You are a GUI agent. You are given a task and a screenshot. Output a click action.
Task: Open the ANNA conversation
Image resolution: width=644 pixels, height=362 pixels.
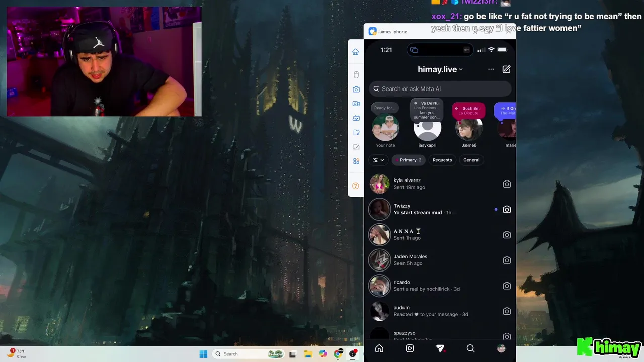pos(440,235)
